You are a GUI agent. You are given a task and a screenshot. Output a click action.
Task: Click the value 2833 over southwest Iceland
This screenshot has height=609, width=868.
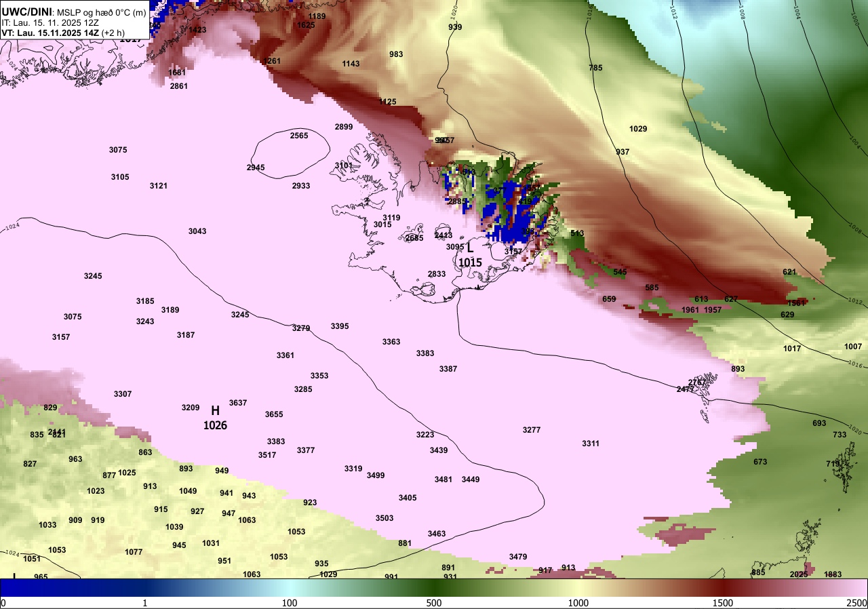click(x=437, y=274)
